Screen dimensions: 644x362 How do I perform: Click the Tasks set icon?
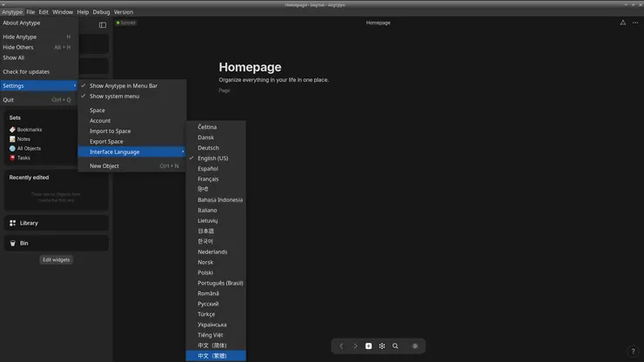12,158
